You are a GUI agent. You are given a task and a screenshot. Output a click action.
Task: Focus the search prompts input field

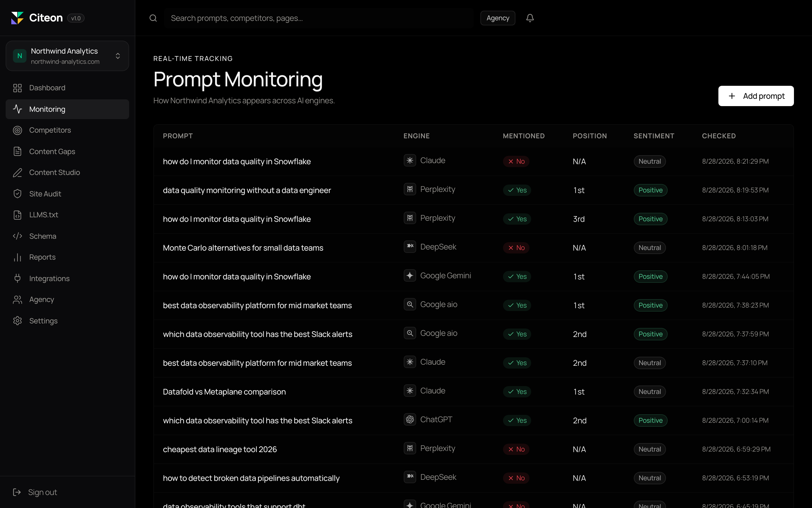pyautogui.click(x=319, y=18)
